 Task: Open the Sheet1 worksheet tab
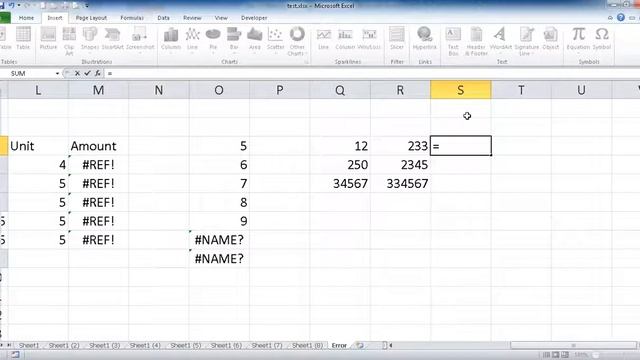click(29, 345)
